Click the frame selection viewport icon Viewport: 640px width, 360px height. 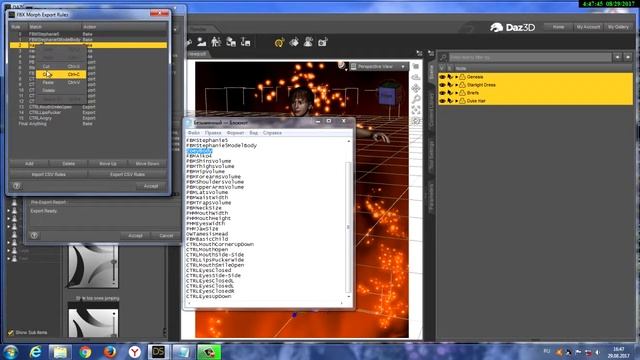pyautogui.click(x=416, y=110)
